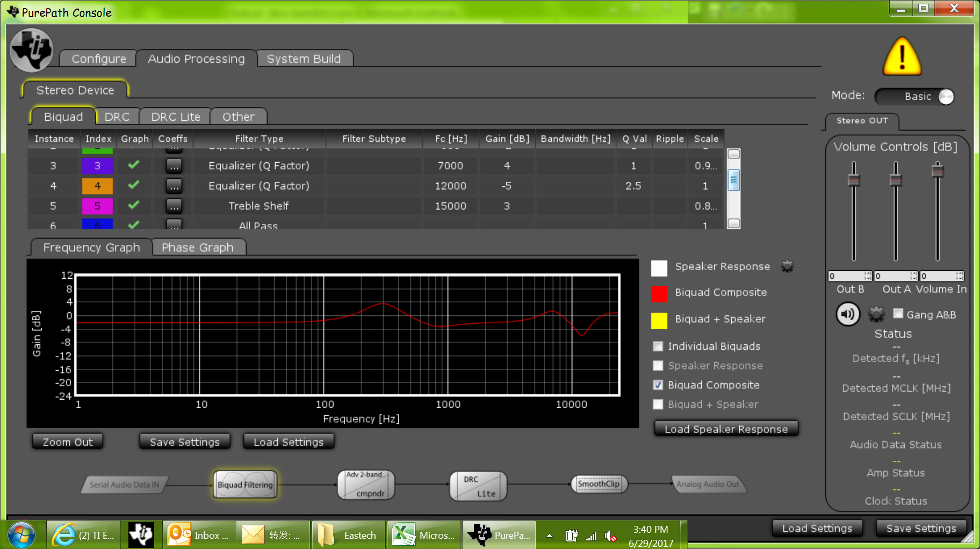Select the SmoothClip block
980x549 pixels.
(x=599, y=484)
